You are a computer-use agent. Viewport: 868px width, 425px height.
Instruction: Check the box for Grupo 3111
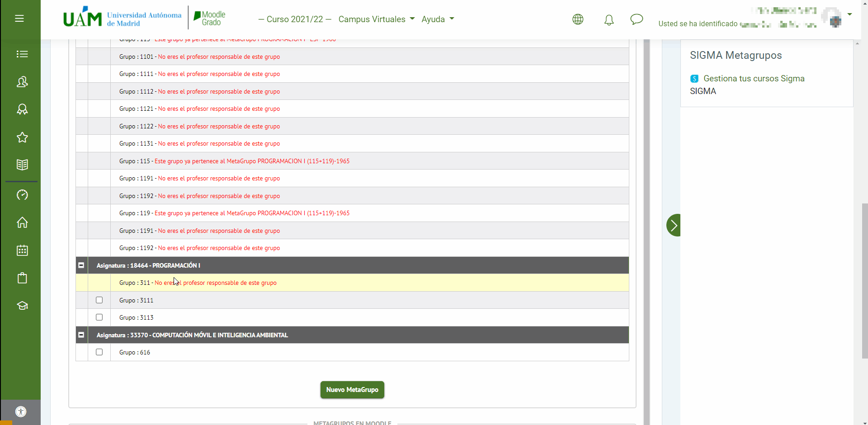99,300
